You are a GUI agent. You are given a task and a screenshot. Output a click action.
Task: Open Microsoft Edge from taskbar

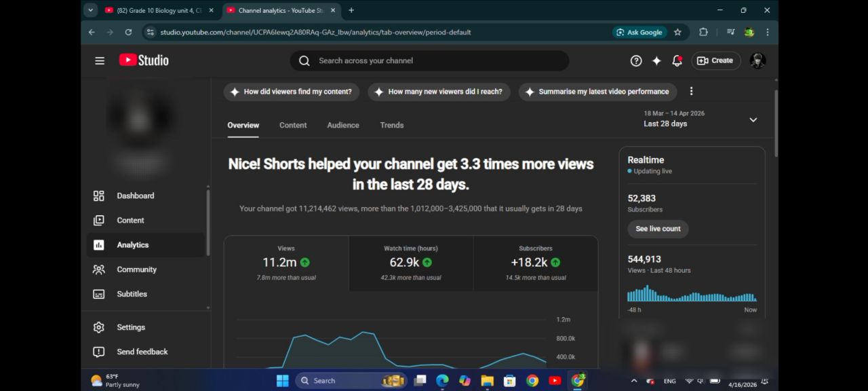point(442,381)
